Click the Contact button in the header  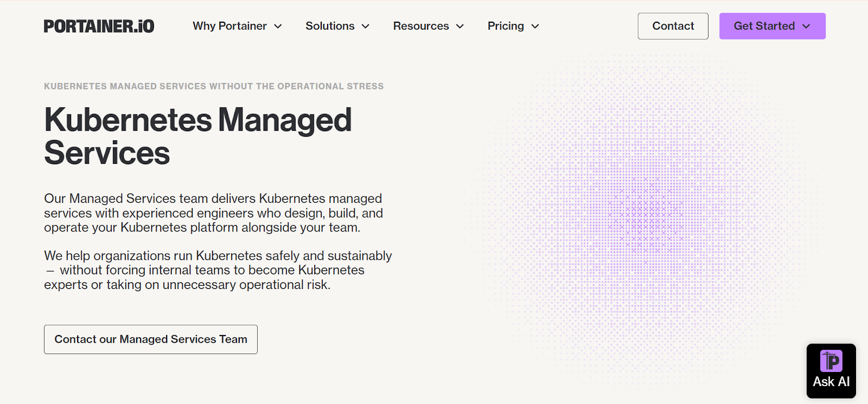coord(673,26)
